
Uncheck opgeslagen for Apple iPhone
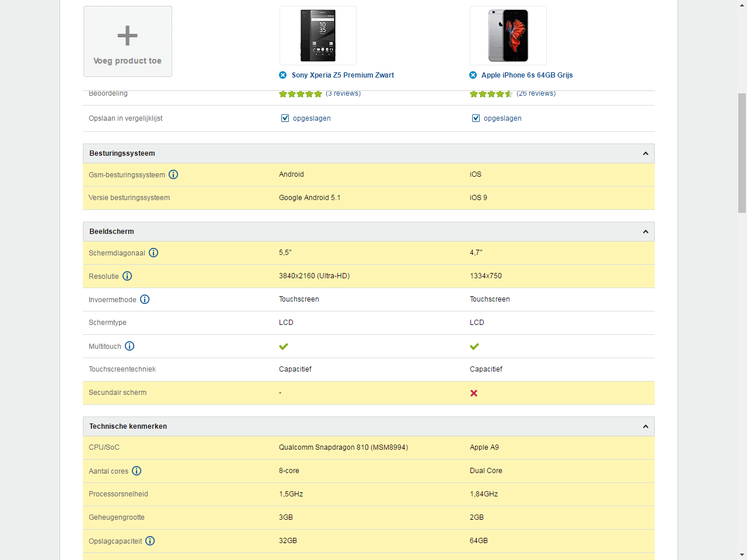point(476,118)
